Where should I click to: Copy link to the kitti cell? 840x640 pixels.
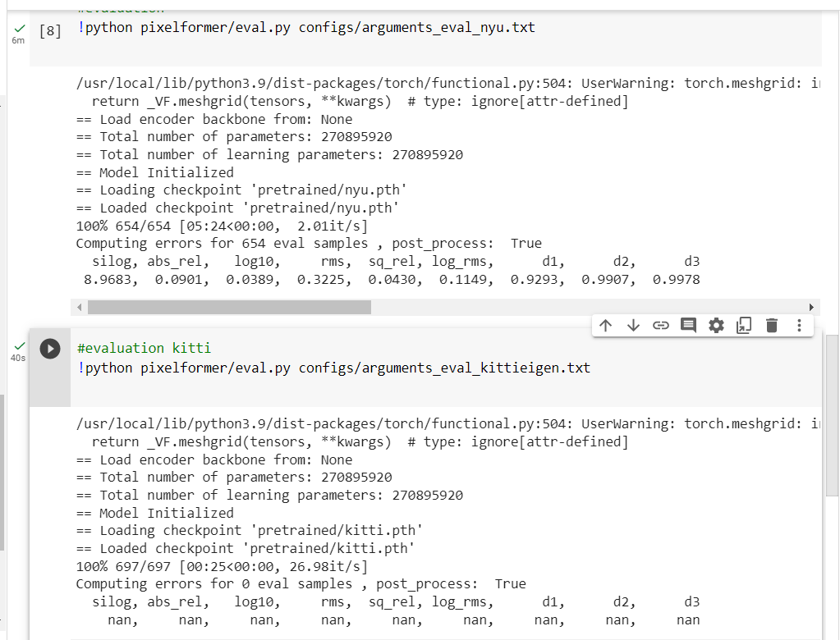(x=661, y=325)
